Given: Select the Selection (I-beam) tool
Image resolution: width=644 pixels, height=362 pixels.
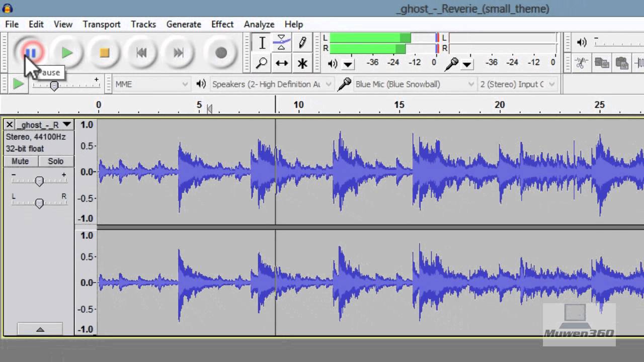Looking at the screenshot, I should pyautogui.click(x=262, y=43).
